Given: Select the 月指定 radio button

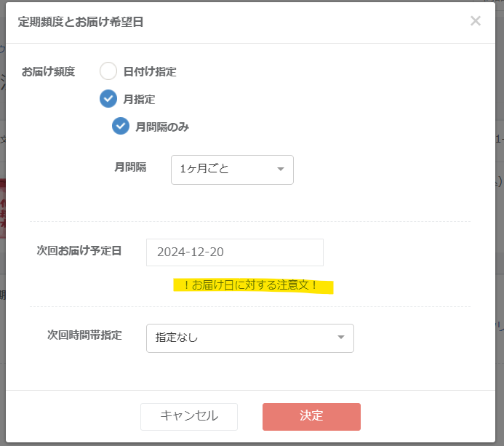Looking at the screenshot, I should [x=108, y=99].
